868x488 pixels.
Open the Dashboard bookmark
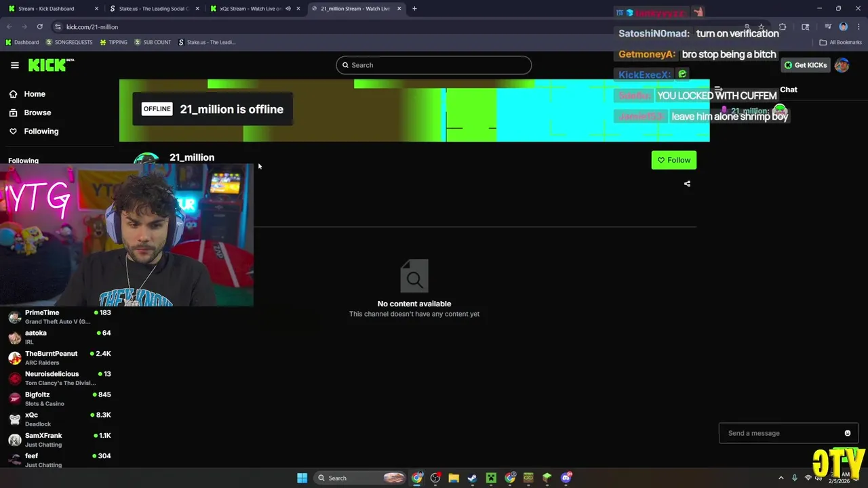point(22,42)
